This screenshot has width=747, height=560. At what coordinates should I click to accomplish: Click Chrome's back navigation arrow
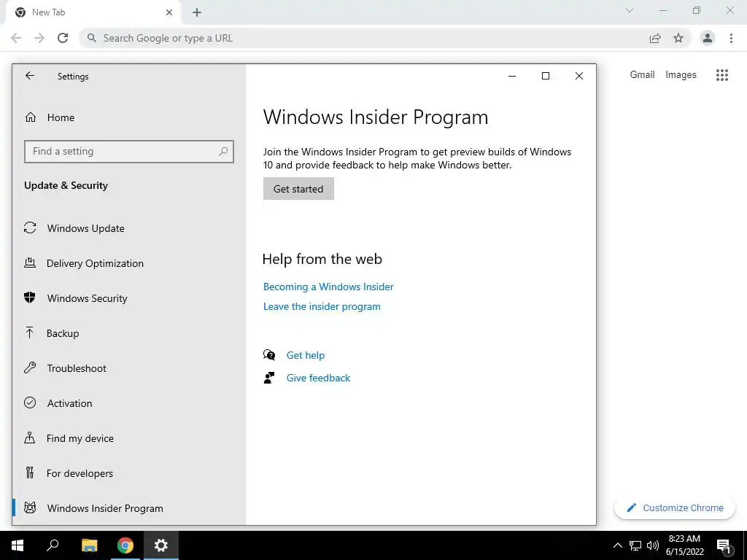(x=16, y=38)
